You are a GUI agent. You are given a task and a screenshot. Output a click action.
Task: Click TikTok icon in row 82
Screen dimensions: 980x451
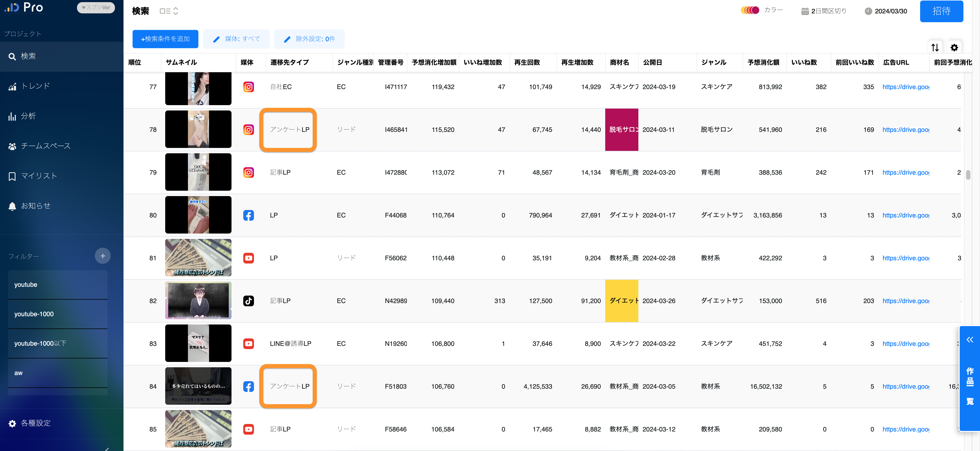(248, 301)
